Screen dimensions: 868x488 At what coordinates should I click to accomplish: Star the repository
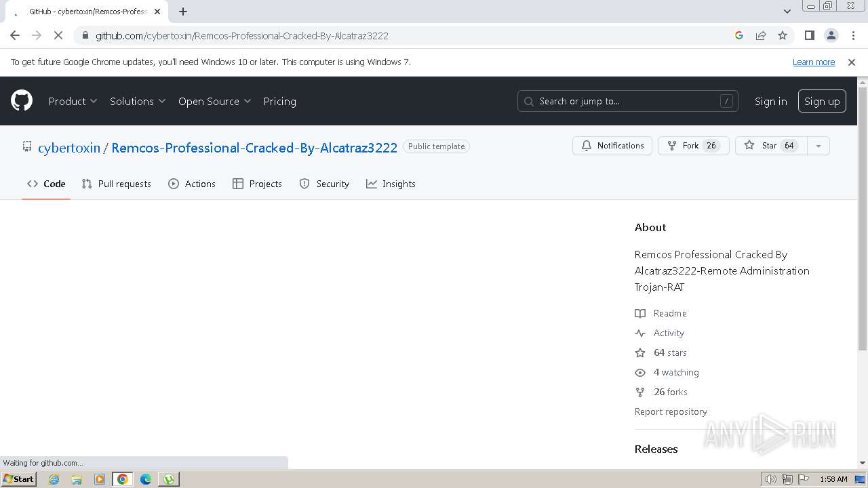[x=771, y=146]
